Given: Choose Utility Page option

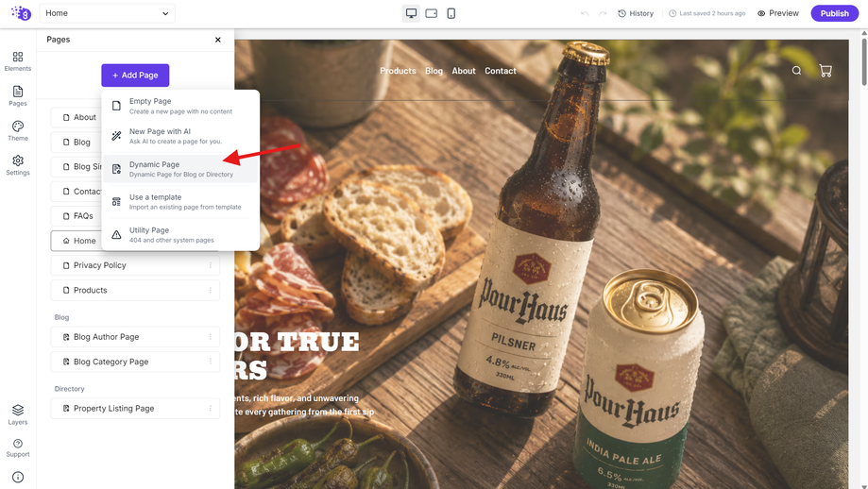Looking at the screenshot, I should (181, 234).
